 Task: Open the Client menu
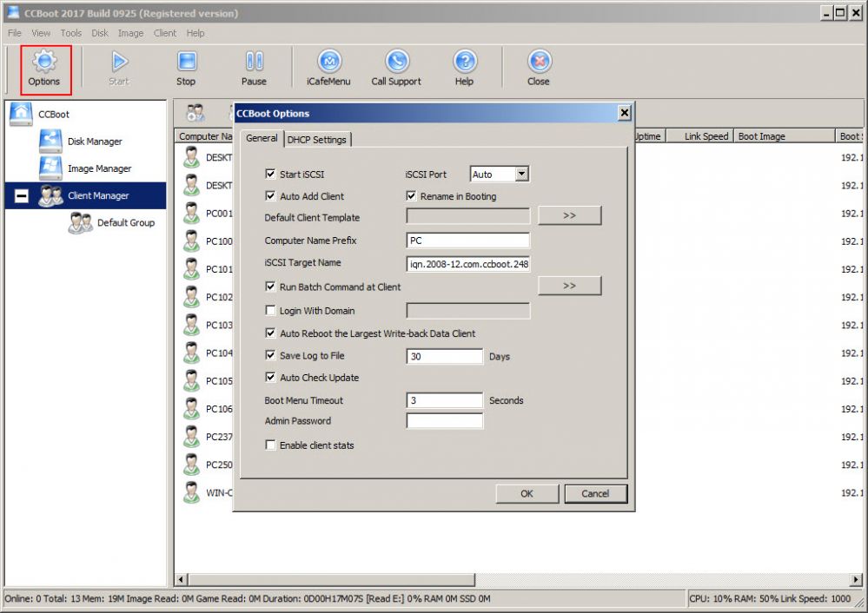165,33
